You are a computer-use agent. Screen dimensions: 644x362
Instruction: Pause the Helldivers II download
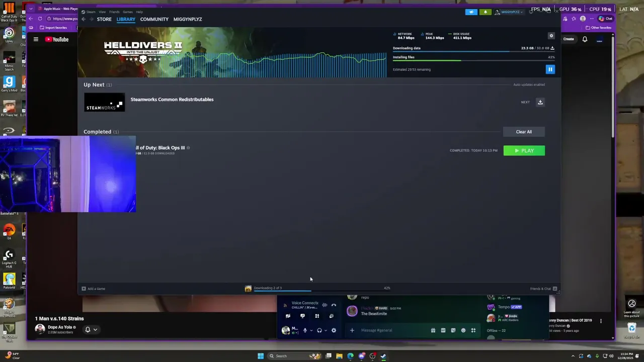point(550,69)
